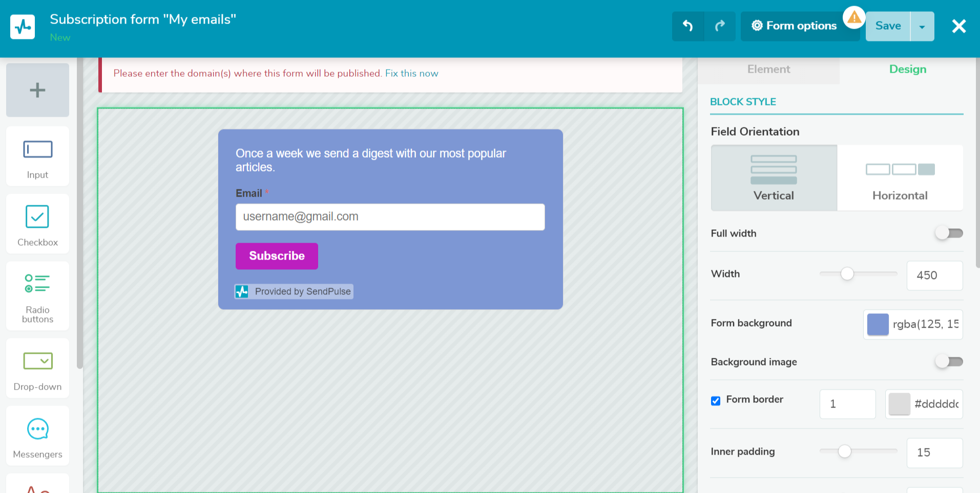Save the subscription form
Screen dimensions: 980x493
point(888,26)
